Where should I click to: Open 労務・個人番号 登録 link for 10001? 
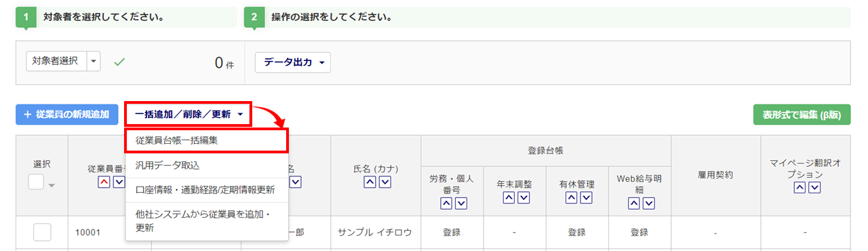tap(452, 232)
